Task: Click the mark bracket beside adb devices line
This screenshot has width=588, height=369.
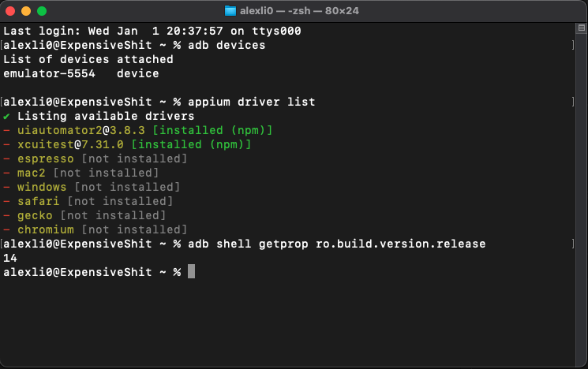Action: pyautogui.click(x=573, y=45)
